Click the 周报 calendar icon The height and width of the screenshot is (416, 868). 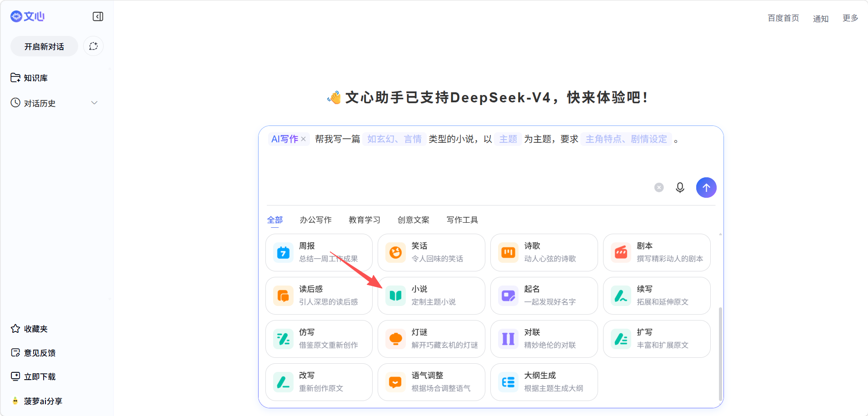coord(283,252)
